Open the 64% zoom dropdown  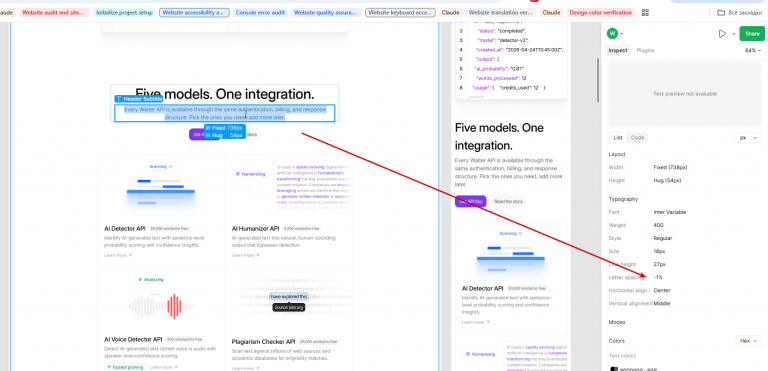[753, 50]
